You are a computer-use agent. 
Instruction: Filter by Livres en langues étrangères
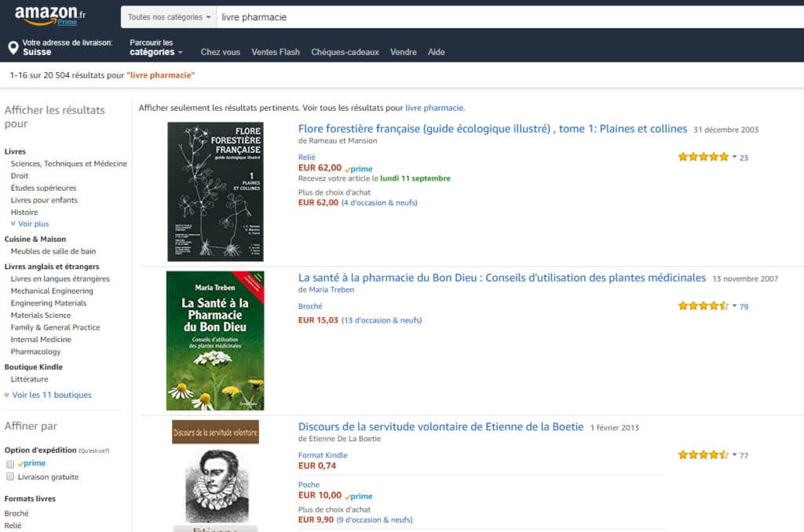click(60, 279)
